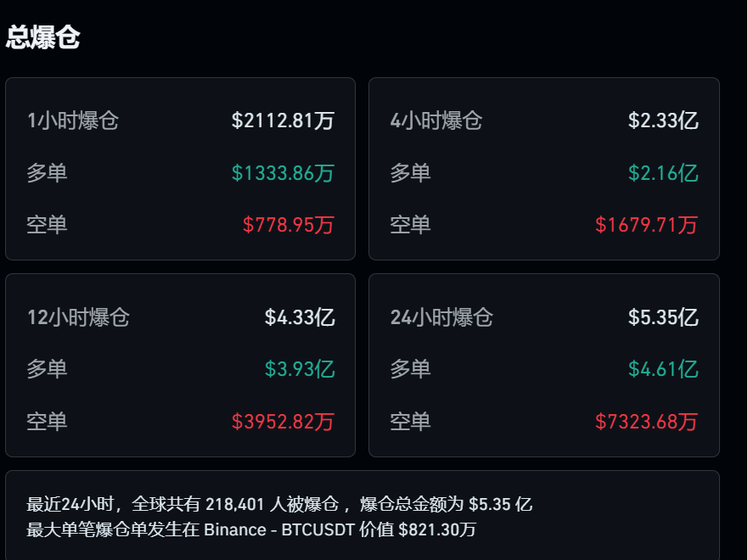Select the 4小时爆仓 label
Image resolution: width=748 pixels, height=560 pixels.
[436, 120]
